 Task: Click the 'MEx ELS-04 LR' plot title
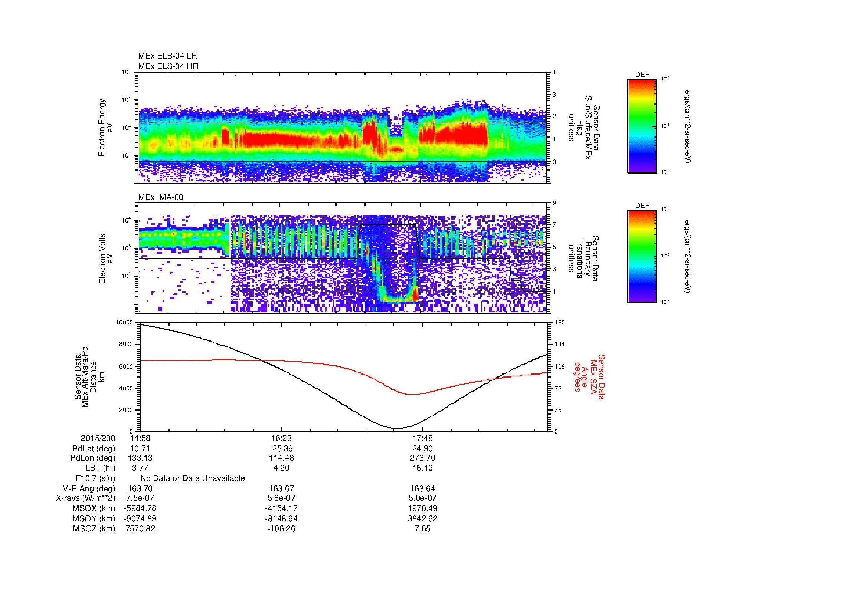click(167, 56)
